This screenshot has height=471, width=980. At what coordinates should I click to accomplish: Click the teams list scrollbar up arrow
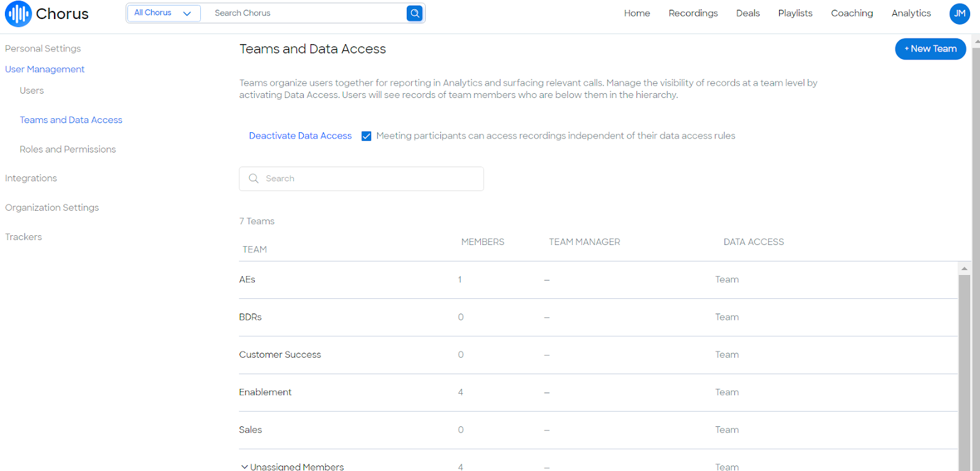click(x=964, y=268)
